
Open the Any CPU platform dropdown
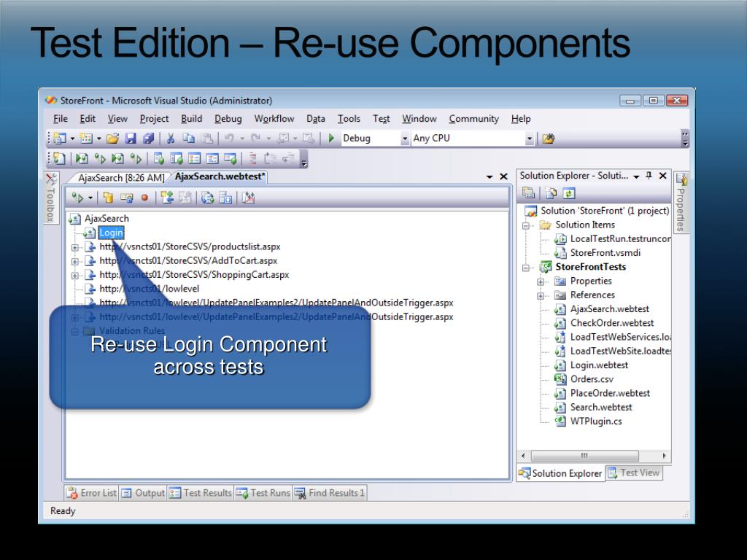[530, 139]
